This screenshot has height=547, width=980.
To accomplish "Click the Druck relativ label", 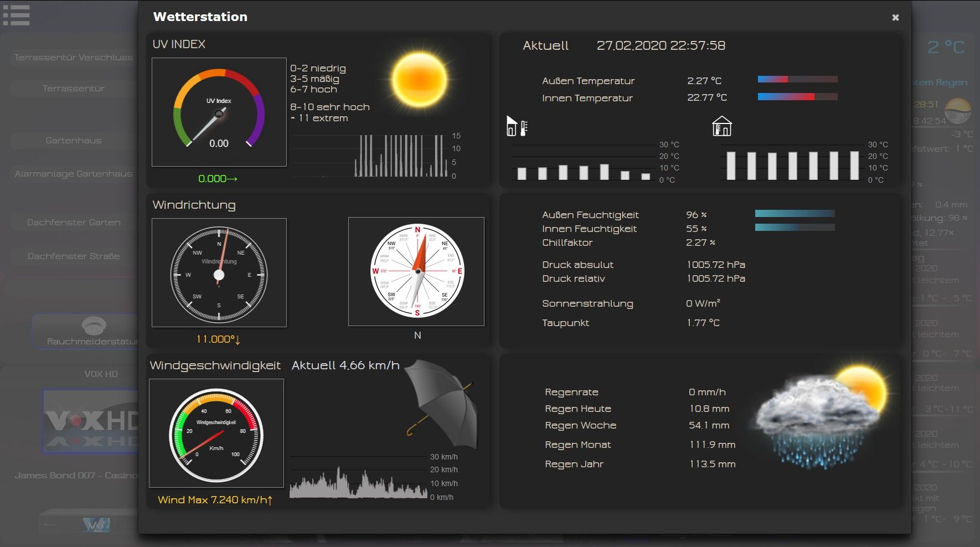I will 574,278.
